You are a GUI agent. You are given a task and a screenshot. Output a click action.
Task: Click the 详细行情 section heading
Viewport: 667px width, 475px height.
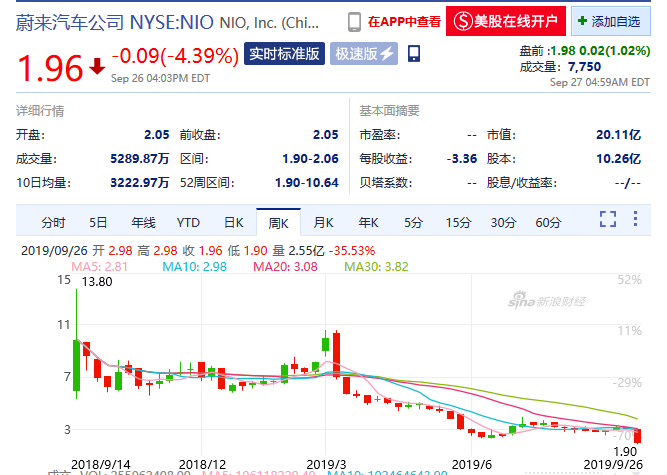[40, 111]
